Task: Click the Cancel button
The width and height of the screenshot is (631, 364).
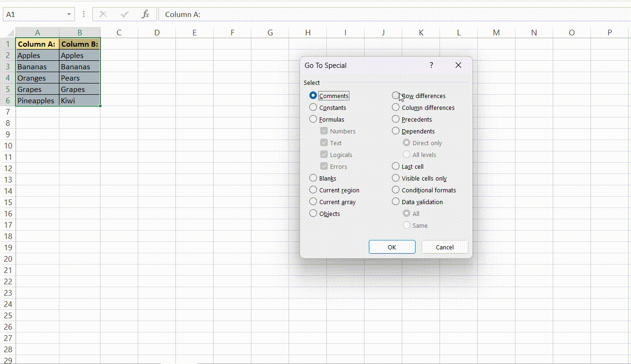Action: [x=445, y=247]
